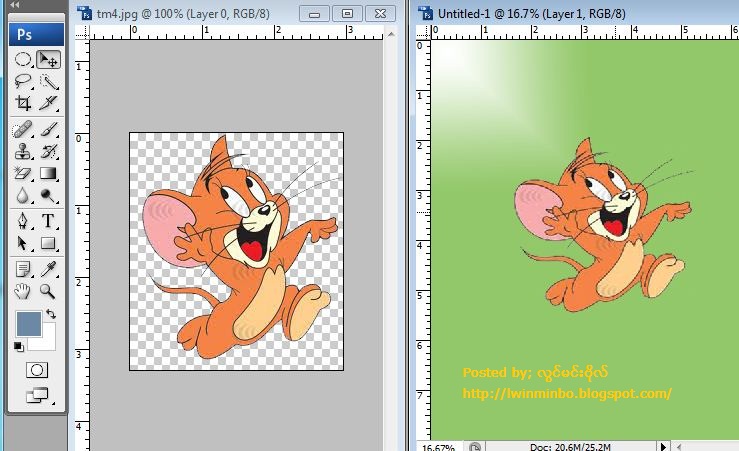Click the status bar icon beside zoom percentage
Image resolution: width=739 pixels, height=451 pixels.
click(475, 446)
